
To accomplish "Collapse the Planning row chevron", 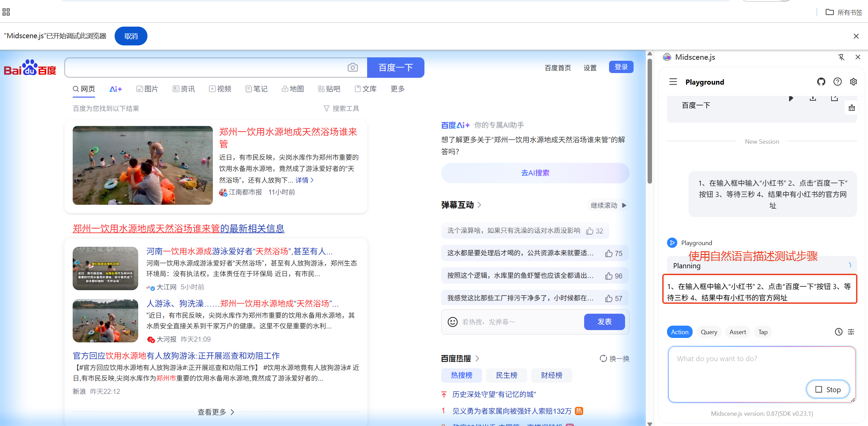I will [x=850, y=265].
